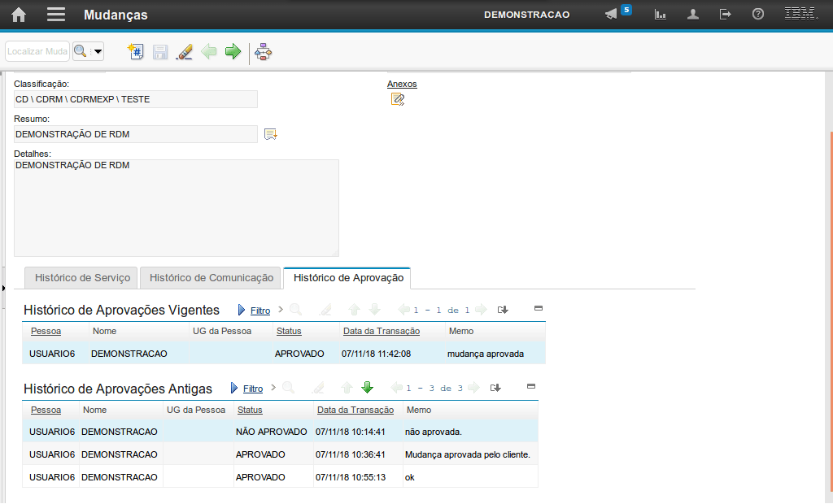Open bulletin board notifications megaphone
The image size is (833, 504).
click(x=612, y=15)
